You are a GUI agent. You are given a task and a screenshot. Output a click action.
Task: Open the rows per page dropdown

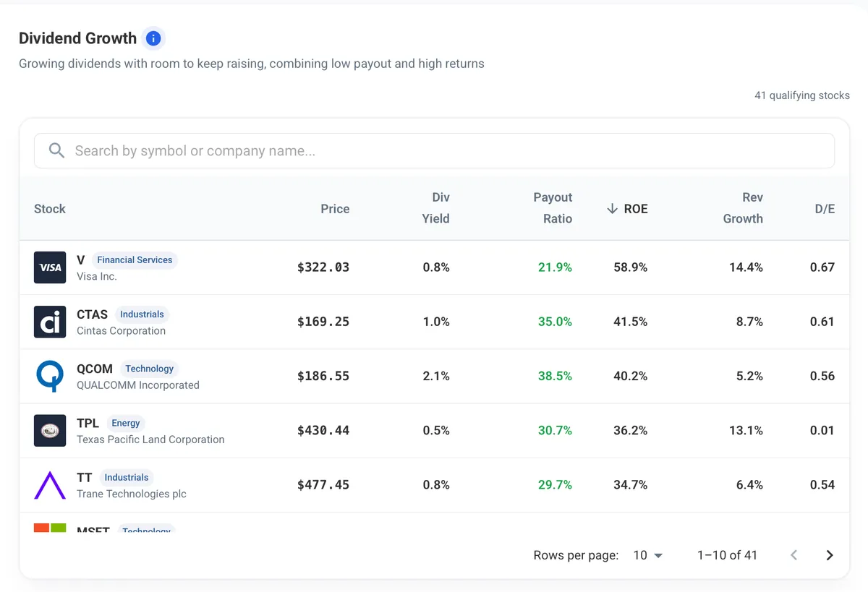(648, 555)
